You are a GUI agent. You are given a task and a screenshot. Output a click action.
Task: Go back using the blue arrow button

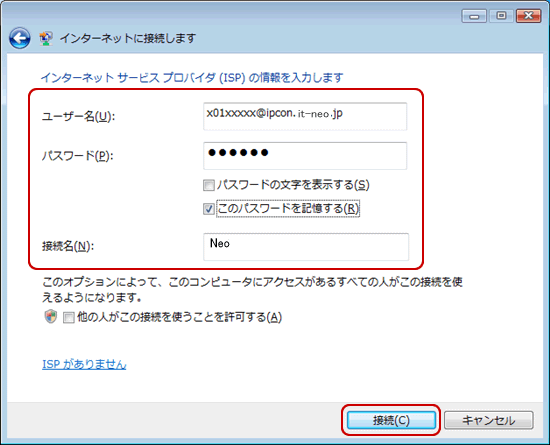pyautogui.click(x=19, y=38)
